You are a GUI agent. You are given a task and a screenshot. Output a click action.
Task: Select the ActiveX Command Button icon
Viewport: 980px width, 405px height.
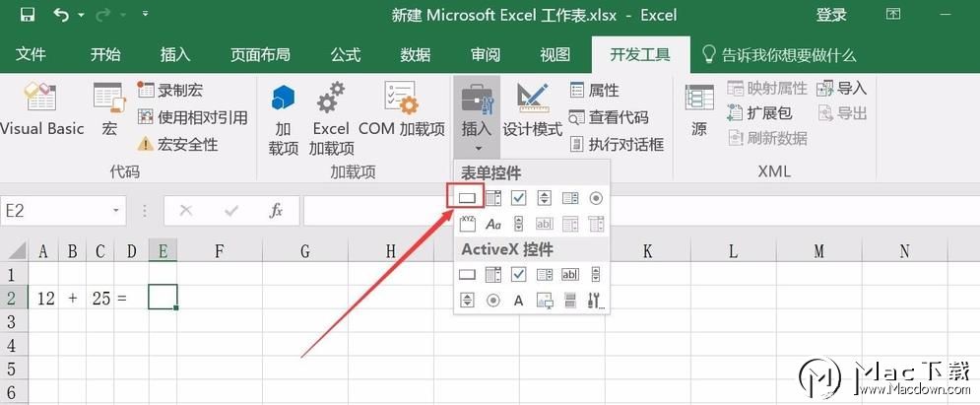[467, 274]
